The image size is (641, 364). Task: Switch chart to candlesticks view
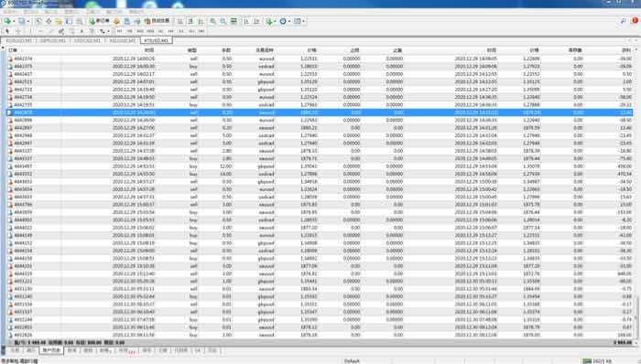pyautogui.click(x=190, y=21)
